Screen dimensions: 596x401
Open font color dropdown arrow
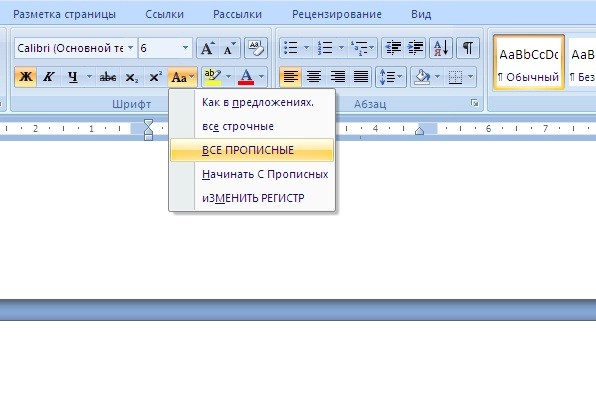coord(262,77)
